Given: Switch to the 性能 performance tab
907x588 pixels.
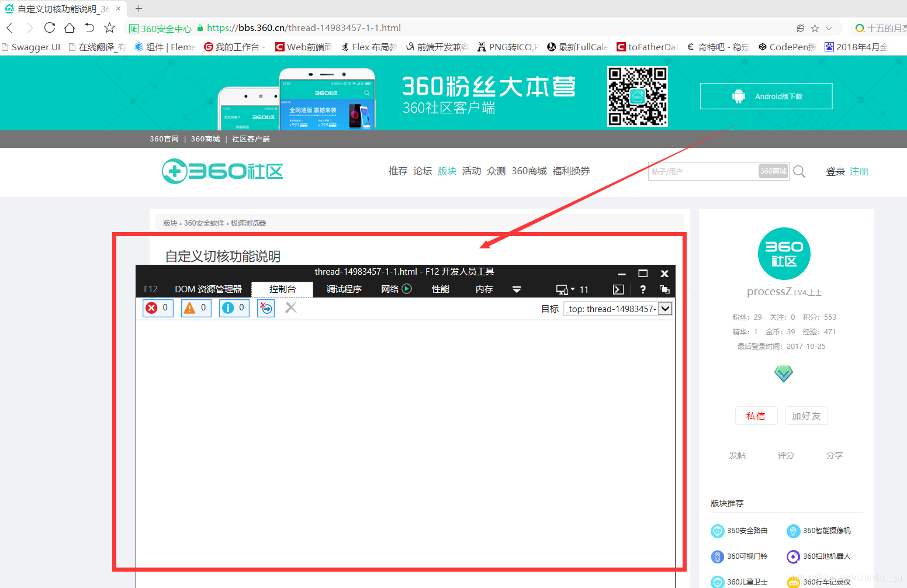Looking at the screenshot, I should (x=441, y=289).
